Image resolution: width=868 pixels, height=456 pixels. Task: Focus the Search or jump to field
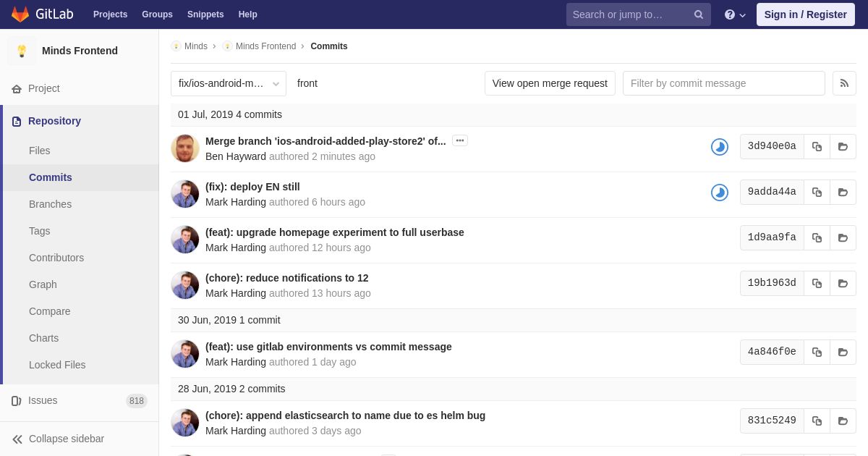638,14
